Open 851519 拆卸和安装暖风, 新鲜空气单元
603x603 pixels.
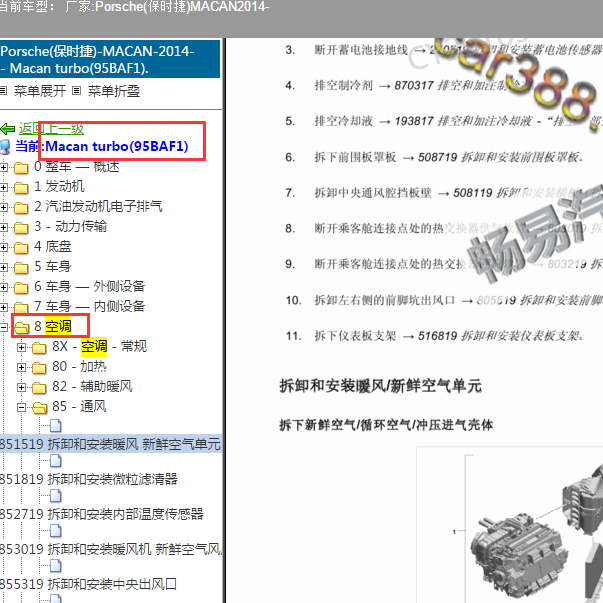coord(111,444)
